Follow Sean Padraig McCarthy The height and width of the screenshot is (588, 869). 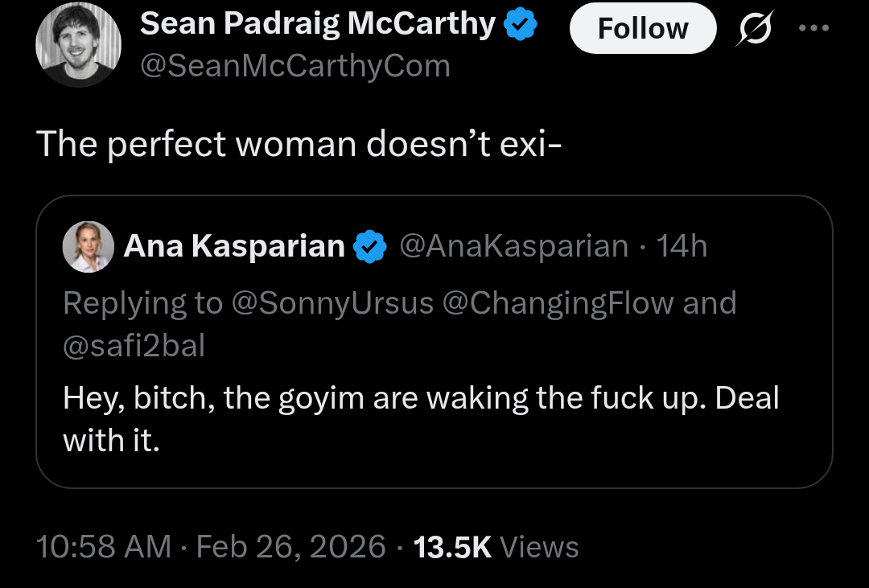pyautogui.click(x=642, y=29)
